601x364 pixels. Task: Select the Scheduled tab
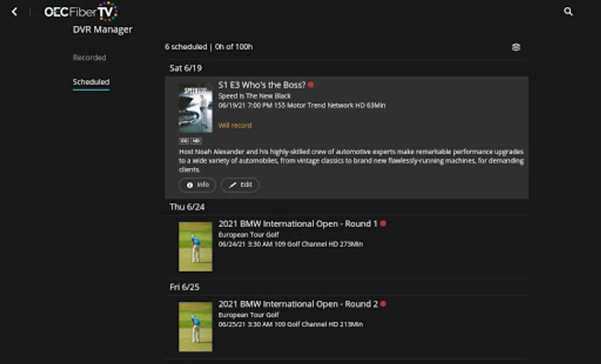point(91,82)
